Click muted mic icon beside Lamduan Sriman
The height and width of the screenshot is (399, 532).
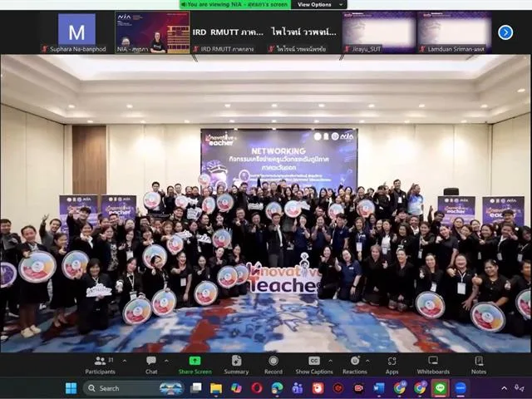pos(422,49)
